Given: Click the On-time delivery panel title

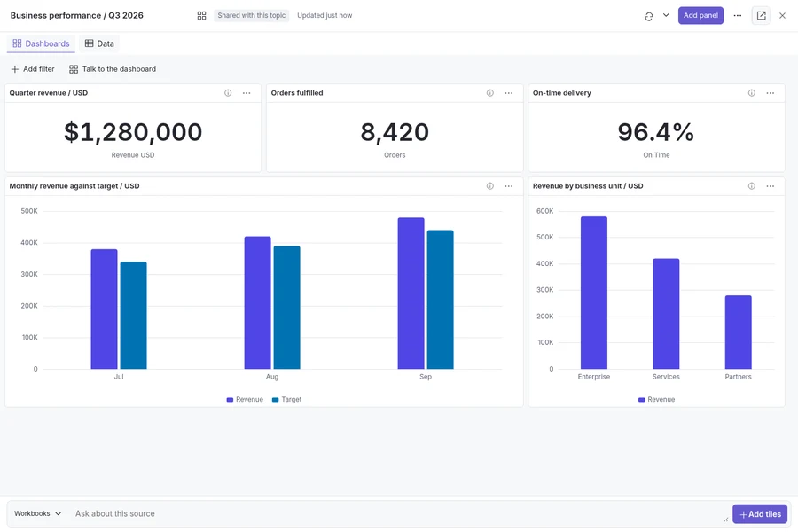Looking at the screenshot, I should point(562,93).
